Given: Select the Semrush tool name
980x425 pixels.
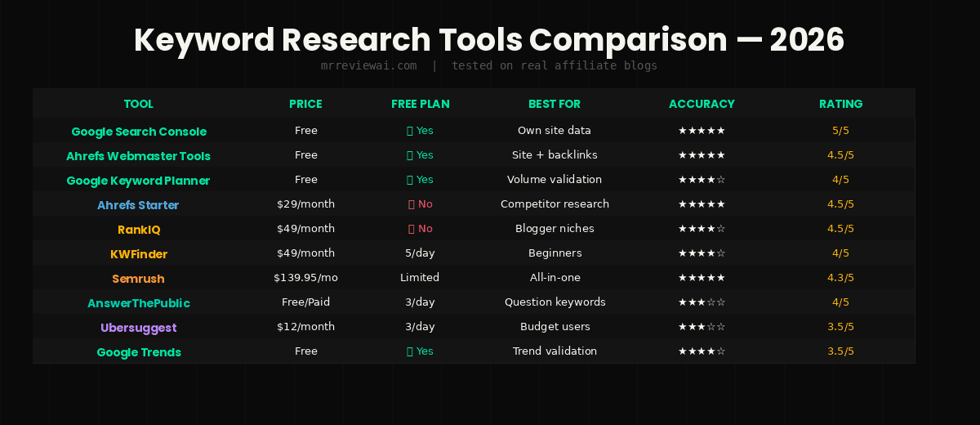Looking at the screenshot, I should [138, 279].
